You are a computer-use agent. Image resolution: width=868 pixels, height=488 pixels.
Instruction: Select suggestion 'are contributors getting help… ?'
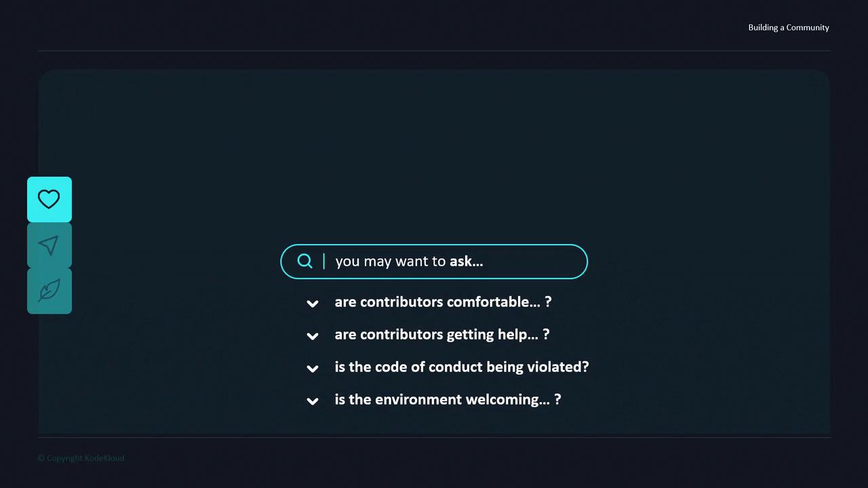441,335
